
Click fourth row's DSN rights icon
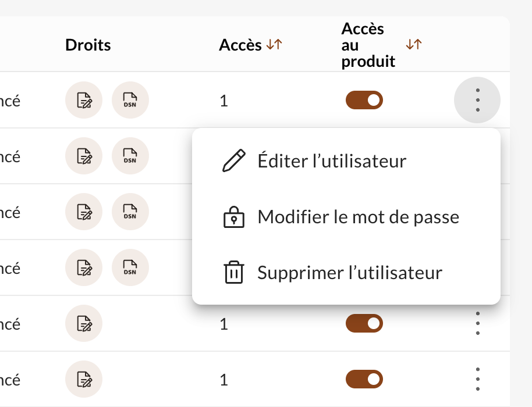click(130, 267)
